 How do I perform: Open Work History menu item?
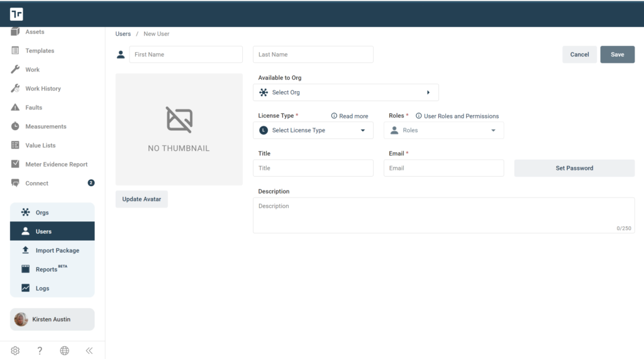click(x=43, y=88)
